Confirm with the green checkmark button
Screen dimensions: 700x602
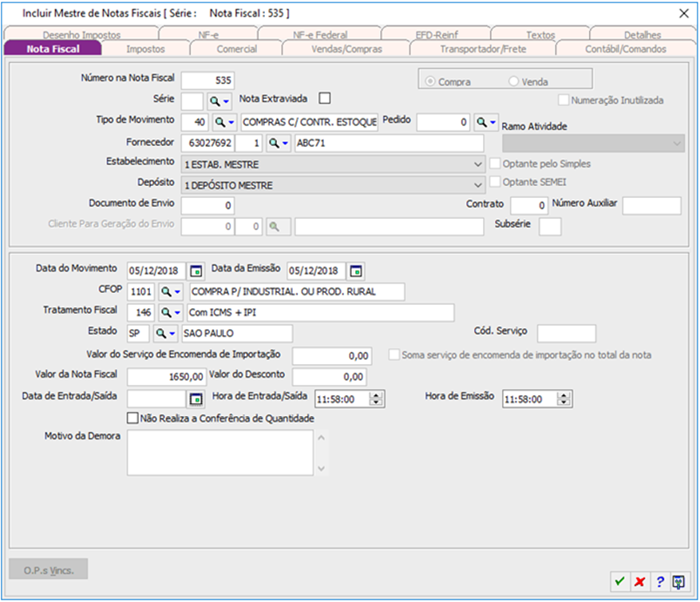(619, 581)
